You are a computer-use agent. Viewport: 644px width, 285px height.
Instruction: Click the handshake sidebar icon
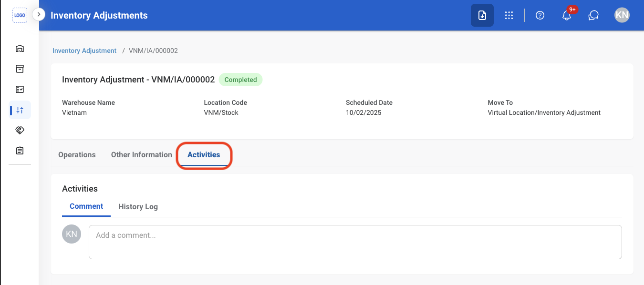(20, 130)
